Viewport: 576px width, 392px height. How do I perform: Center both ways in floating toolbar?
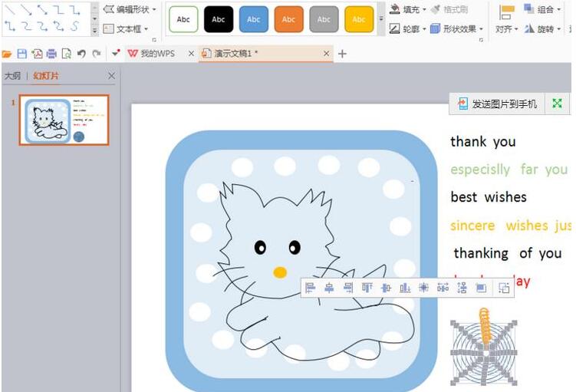(423, 288)
